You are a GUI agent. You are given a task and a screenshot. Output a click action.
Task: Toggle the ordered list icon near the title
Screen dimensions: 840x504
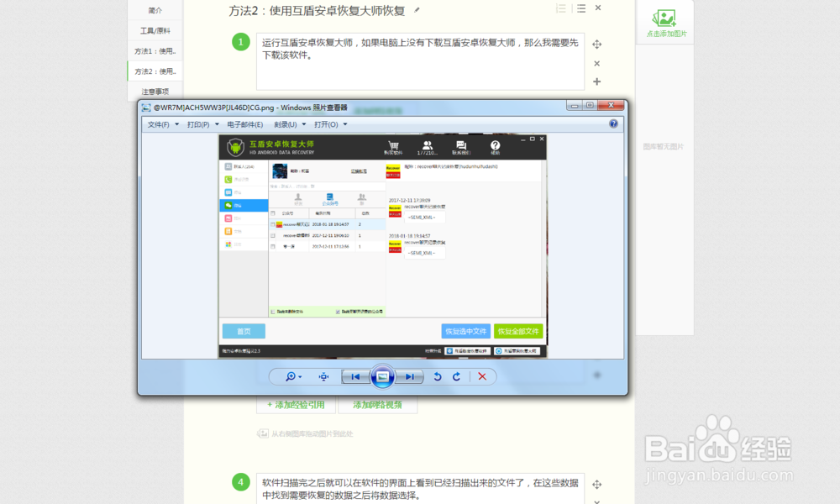(x=560, y=8)
